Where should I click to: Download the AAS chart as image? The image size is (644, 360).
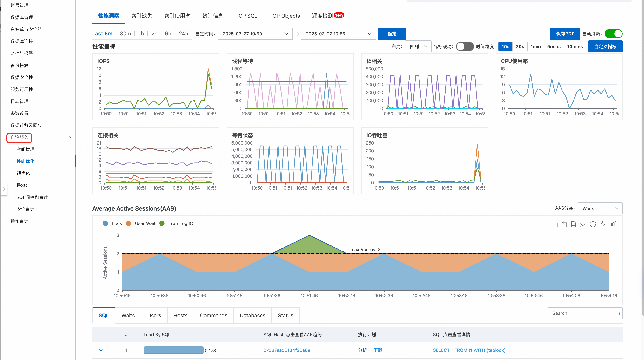583,224
